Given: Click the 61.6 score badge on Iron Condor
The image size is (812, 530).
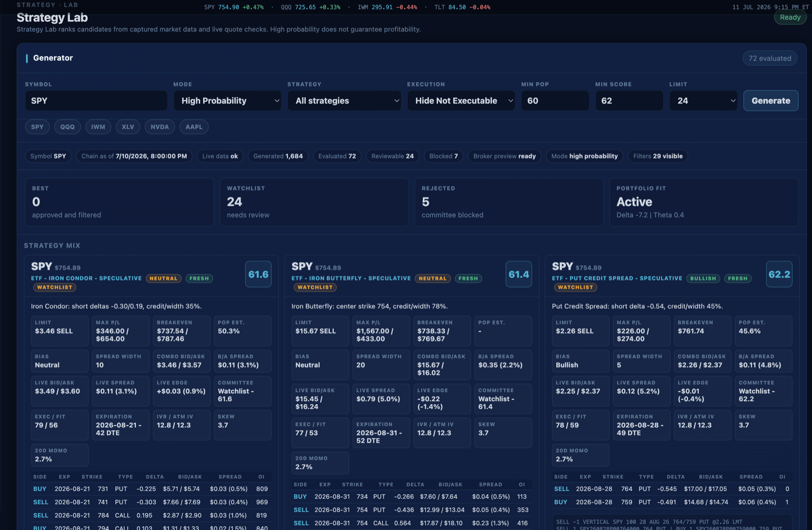Looking at the screenshot, I should pyautogui.click(x=258, y=274).
